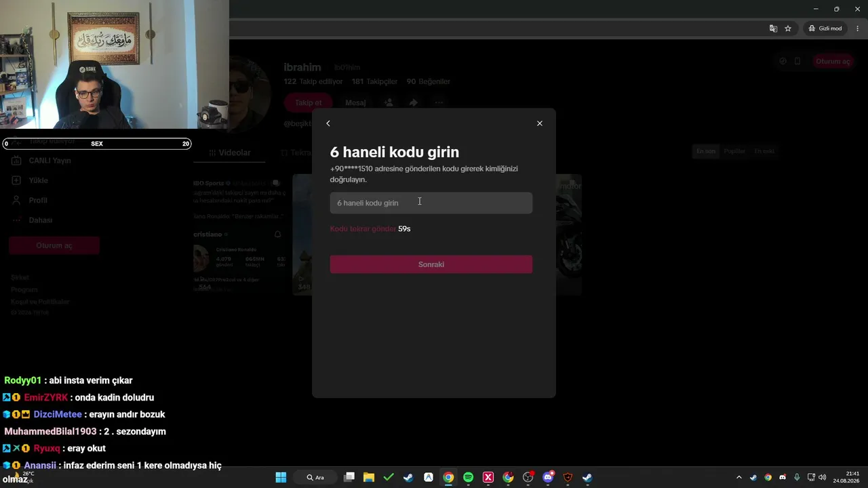The width and height of the screenshot is (868, 488).
Task: Click the Takip et button
Action: [308, 102]
